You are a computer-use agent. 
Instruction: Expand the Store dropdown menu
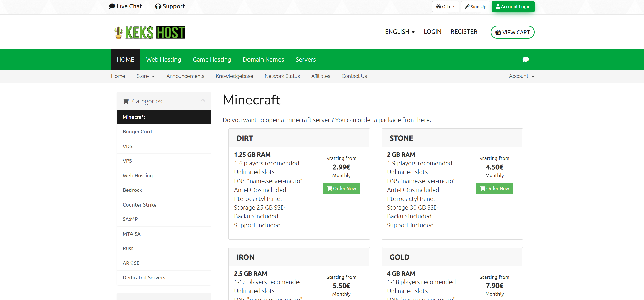[x=145, y=76]
